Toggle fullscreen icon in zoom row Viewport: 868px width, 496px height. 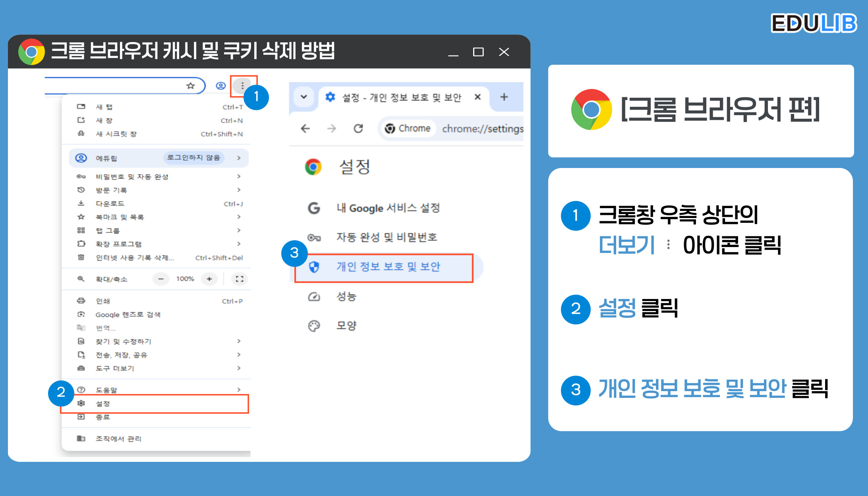pyautogui.click(x=240, y=279)
